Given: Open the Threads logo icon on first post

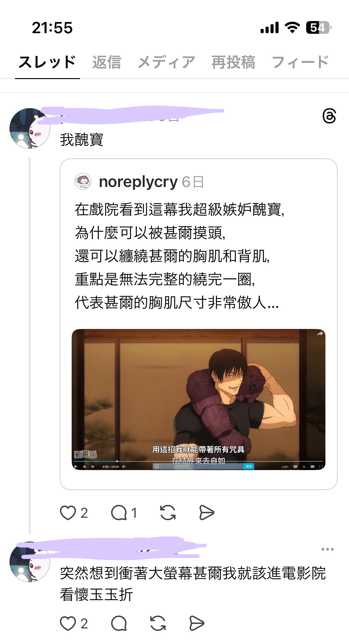Looking at the screenshot, I should (329, 116).
